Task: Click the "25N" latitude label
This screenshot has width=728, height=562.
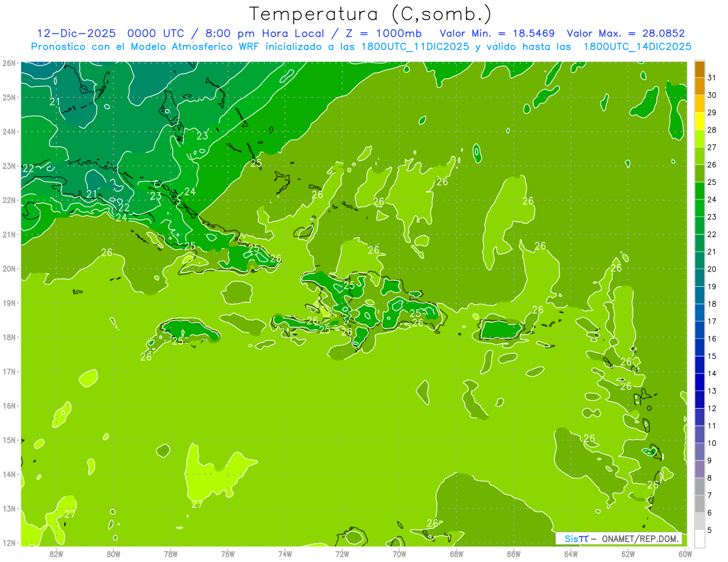Action: 8,97
